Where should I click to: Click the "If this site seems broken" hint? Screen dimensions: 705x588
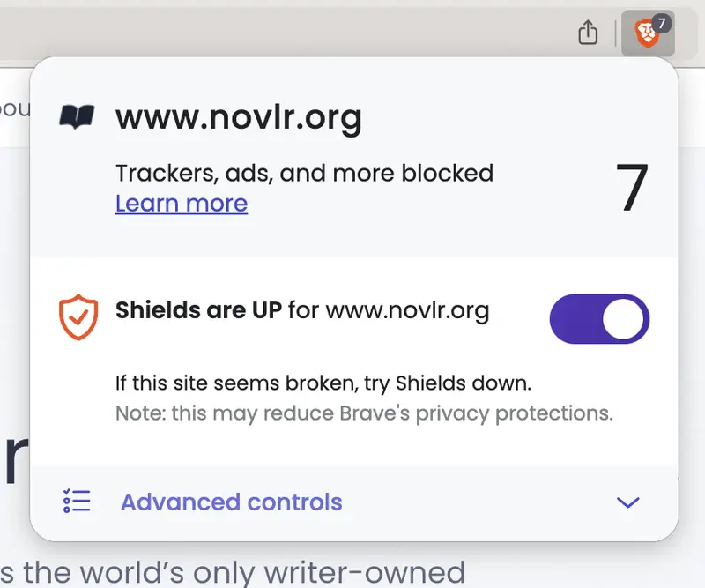point(324,383)
